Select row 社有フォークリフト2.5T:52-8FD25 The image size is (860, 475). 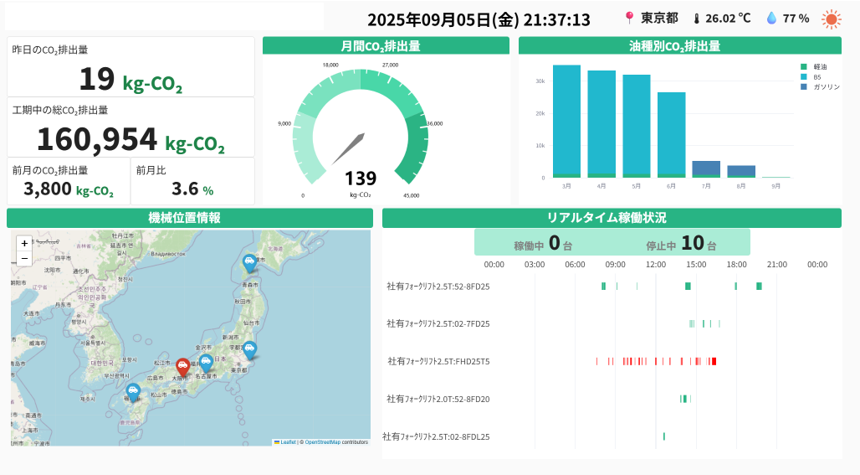click(x=438, y=286)
